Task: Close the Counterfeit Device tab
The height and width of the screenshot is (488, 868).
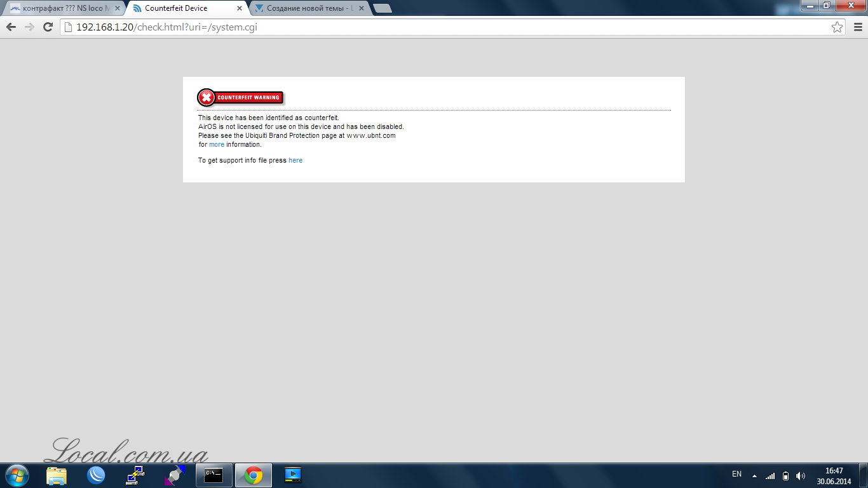Action: (x=240, y=8)
